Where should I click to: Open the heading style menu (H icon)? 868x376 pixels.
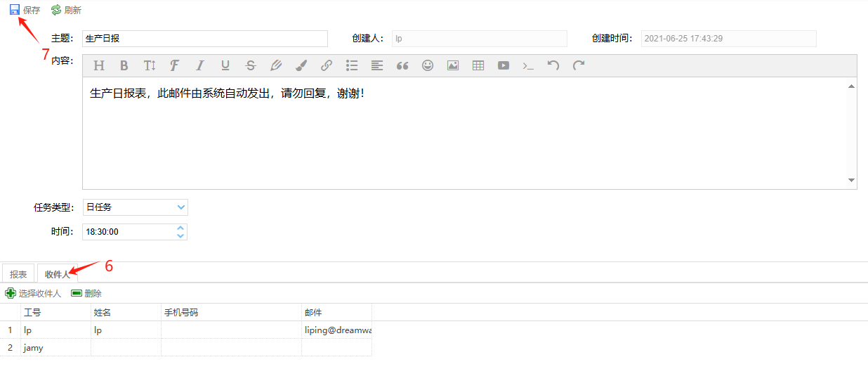99,65
